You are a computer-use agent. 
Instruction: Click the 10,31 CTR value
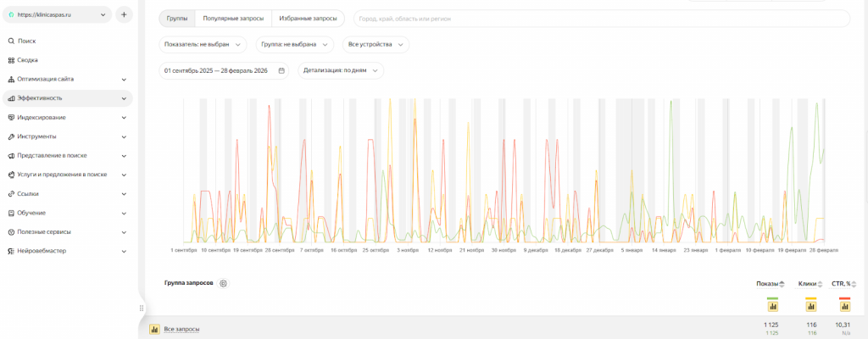click(842, 324)
